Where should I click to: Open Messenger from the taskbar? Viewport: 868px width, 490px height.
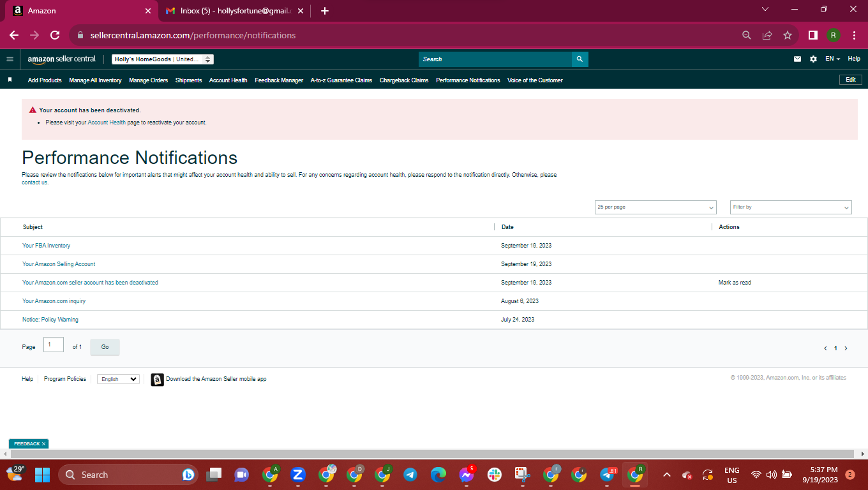pos(467,475)
